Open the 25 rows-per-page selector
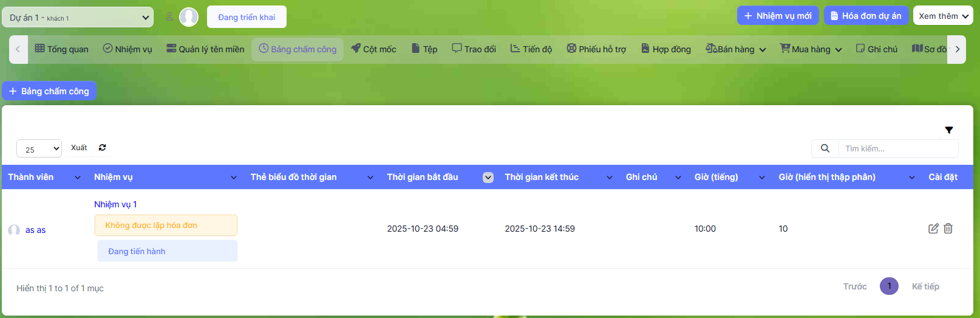Screen dimensions: 980x318 39,149
